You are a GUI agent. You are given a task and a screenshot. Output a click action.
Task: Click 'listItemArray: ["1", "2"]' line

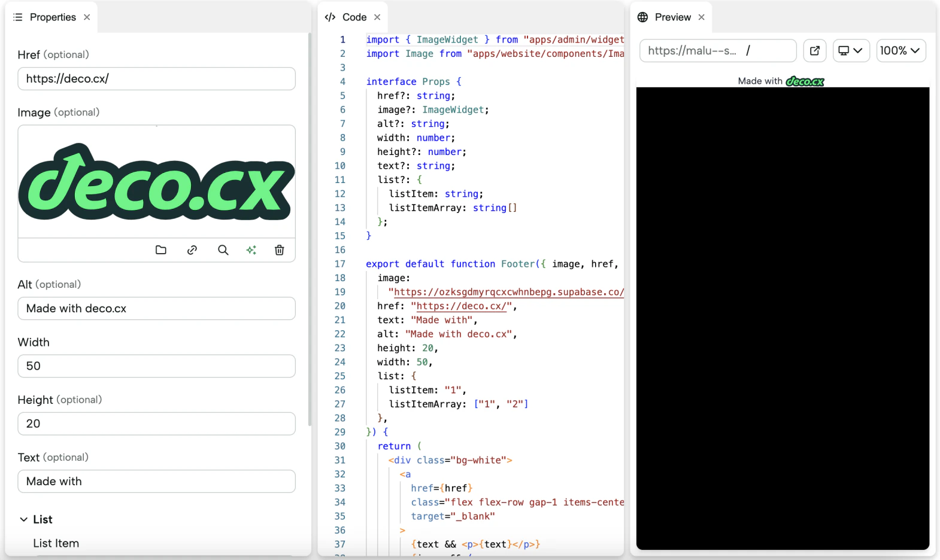point(459,404)
